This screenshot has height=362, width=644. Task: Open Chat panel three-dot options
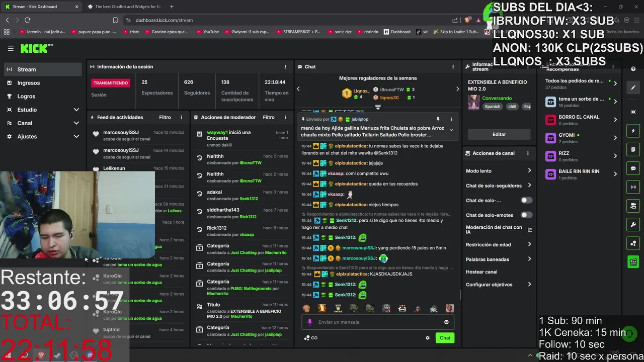tap(453, 66)
